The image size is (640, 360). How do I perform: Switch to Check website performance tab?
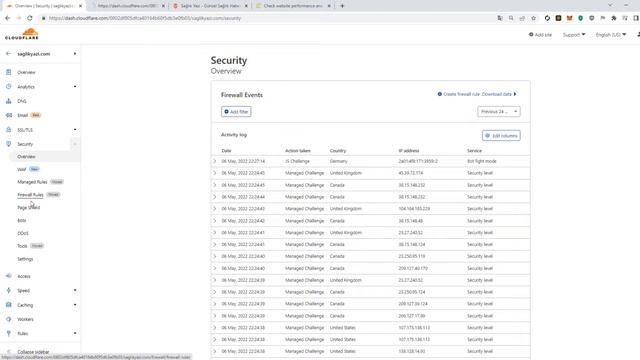[293, 6]
